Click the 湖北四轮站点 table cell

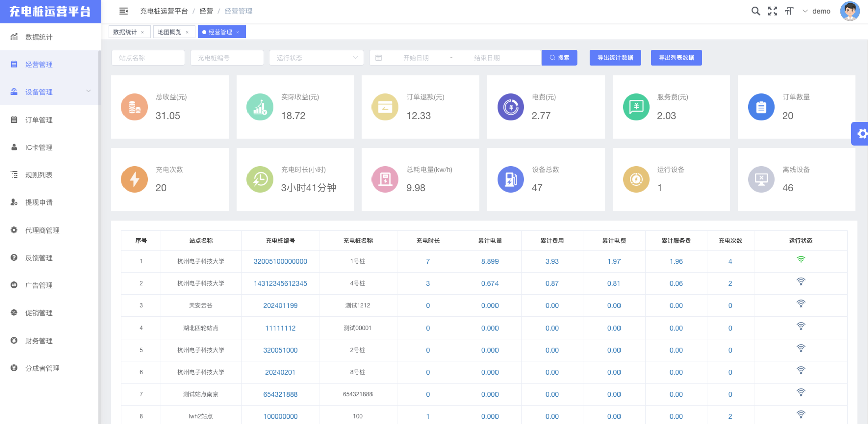point(201,328)
